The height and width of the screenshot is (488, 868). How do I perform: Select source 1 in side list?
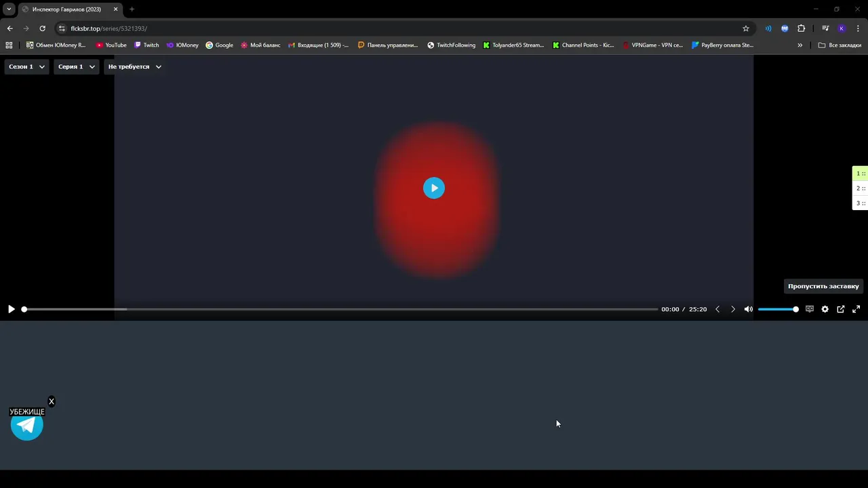pyautogui.click(x=860, y=174)
